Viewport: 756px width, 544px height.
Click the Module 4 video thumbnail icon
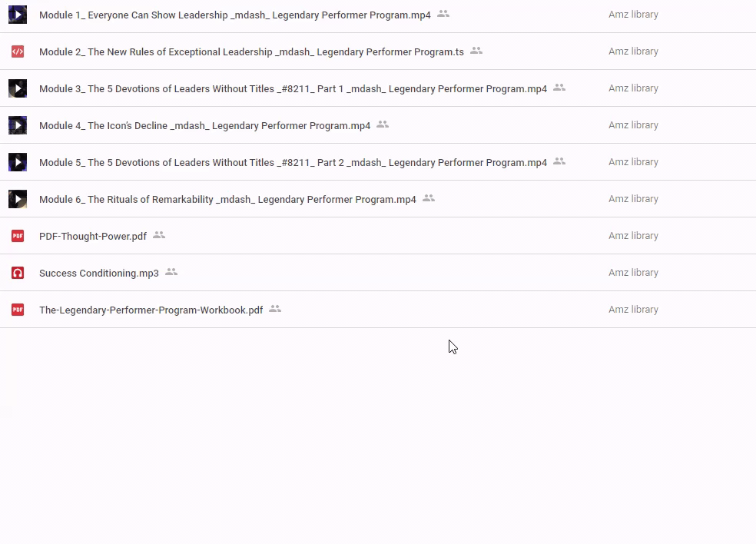coord(18,125)
